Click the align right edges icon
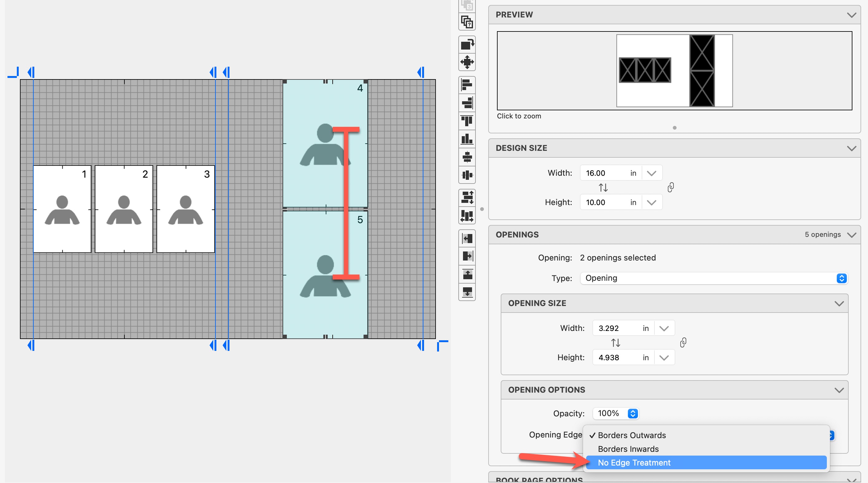This screenshot has width=868, height=483. [467, 103]
